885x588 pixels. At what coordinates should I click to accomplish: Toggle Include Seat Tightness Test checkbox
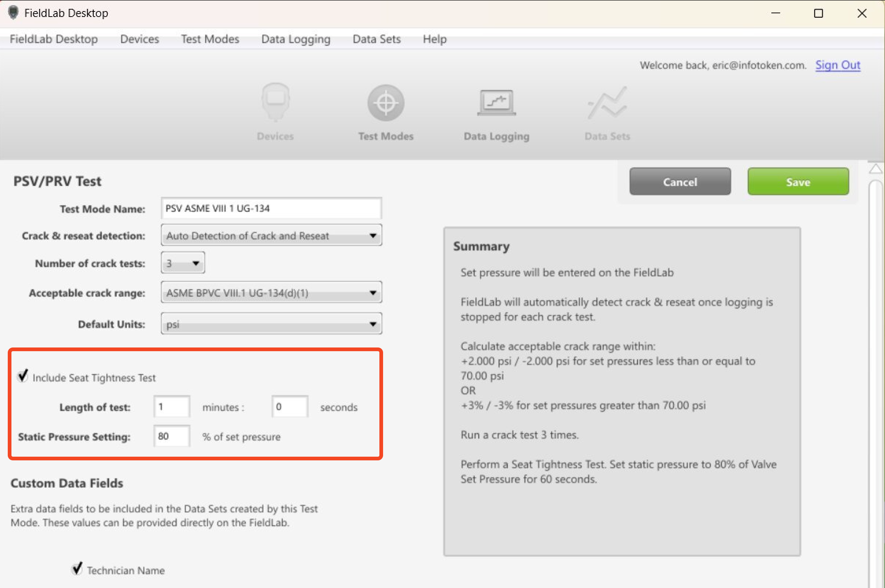click(23, 376)
